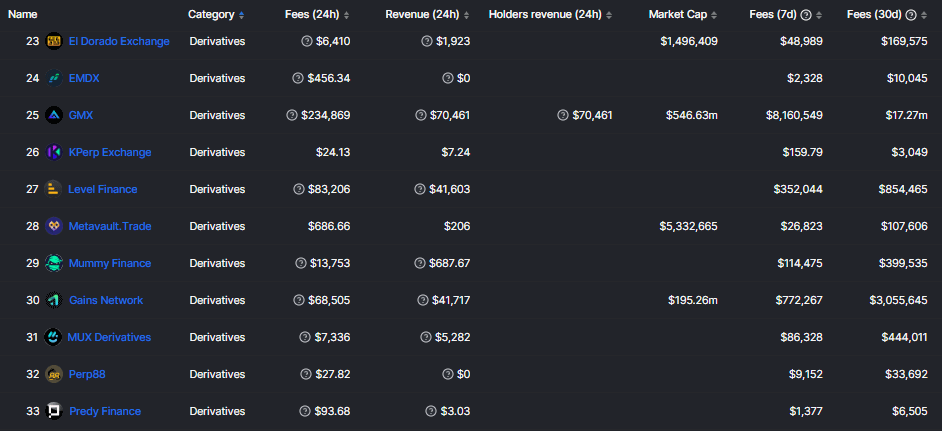Screen dimensions: 942x431
Task: Click the KPerp Exchange logo icon
Action: point(54,152)
